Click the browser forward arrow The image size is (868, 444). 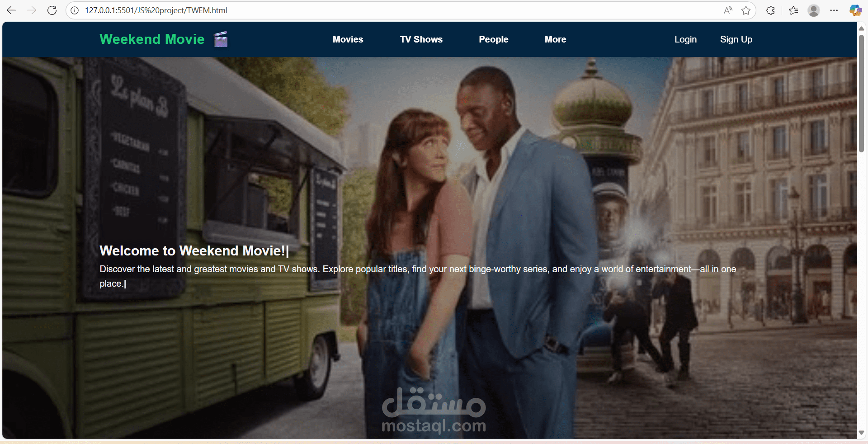click(x=32, y=10)
